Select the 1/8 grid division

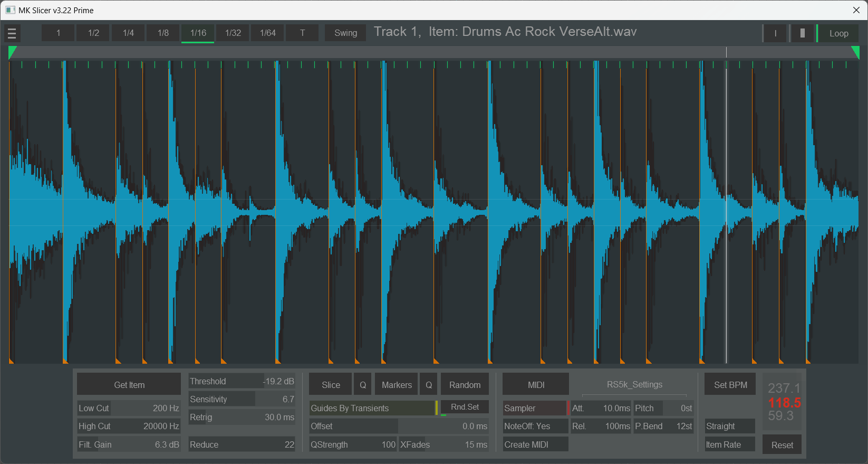coord(163,33)
